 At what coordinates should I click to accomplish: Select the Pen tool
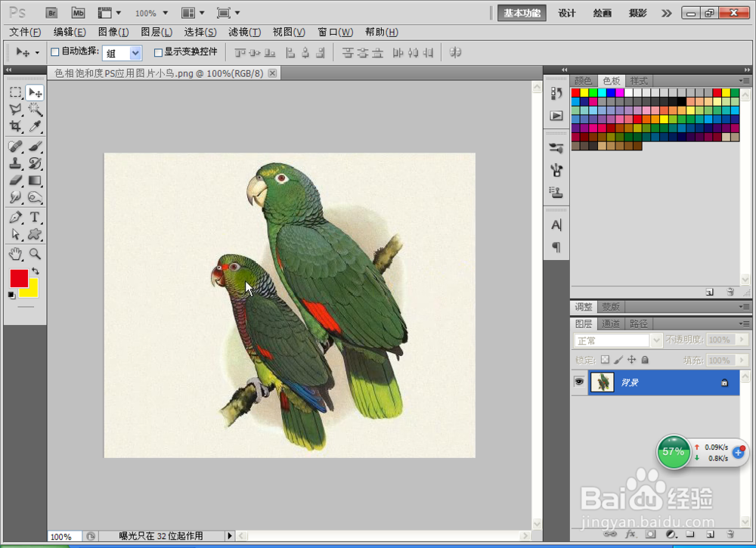point(15,217)
